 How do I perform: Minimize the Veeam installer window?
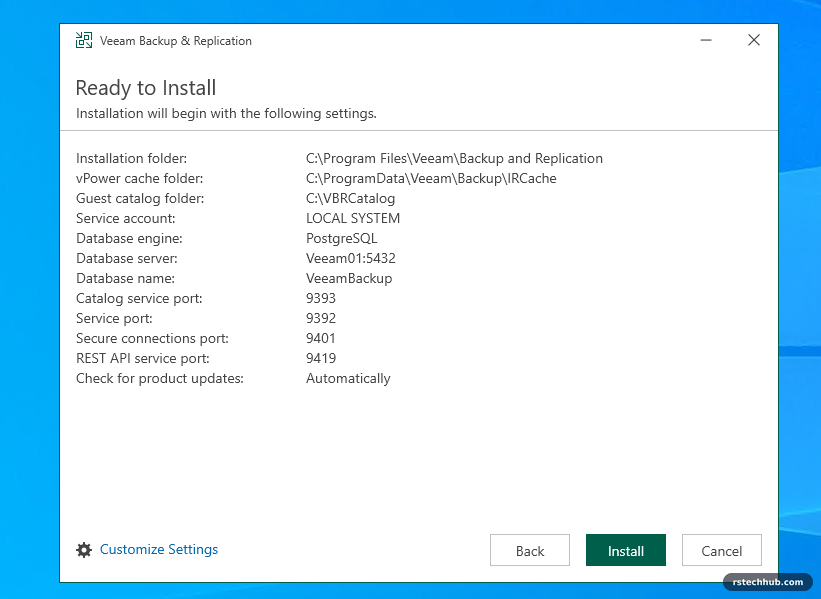tap(706, 40)
